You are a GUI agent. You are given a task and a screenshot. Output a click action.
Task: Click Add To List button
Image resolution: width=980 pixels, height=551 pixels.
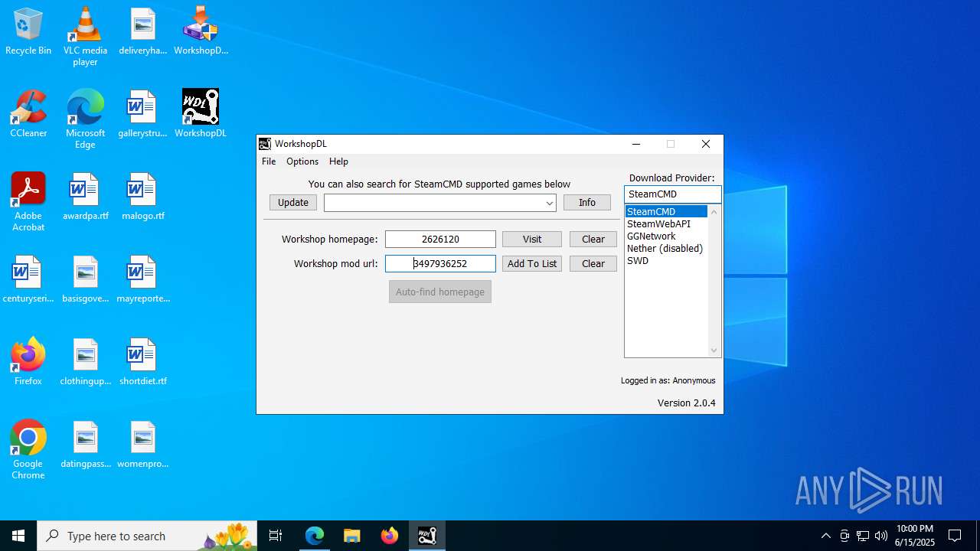(532, 264)
